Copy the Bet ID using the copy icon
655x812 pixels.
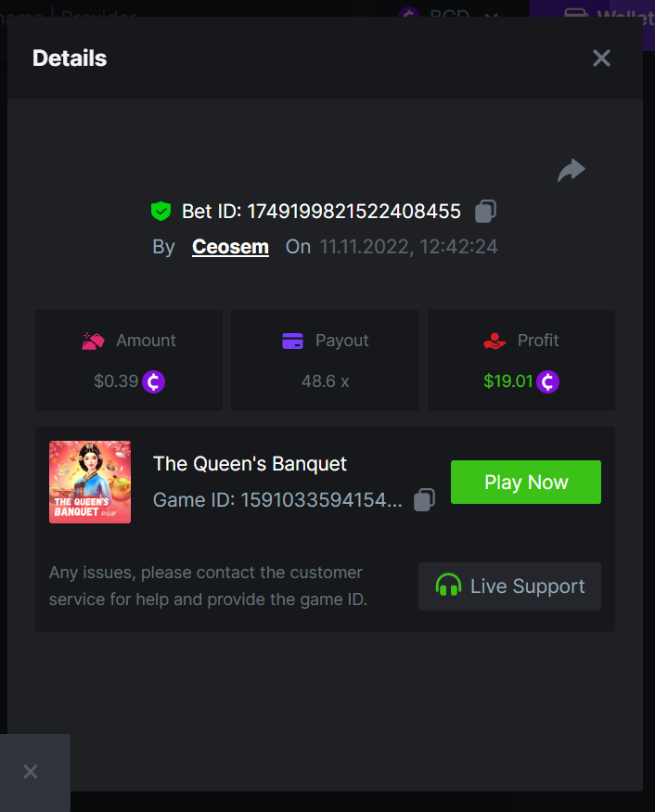[x=485, y=212]
